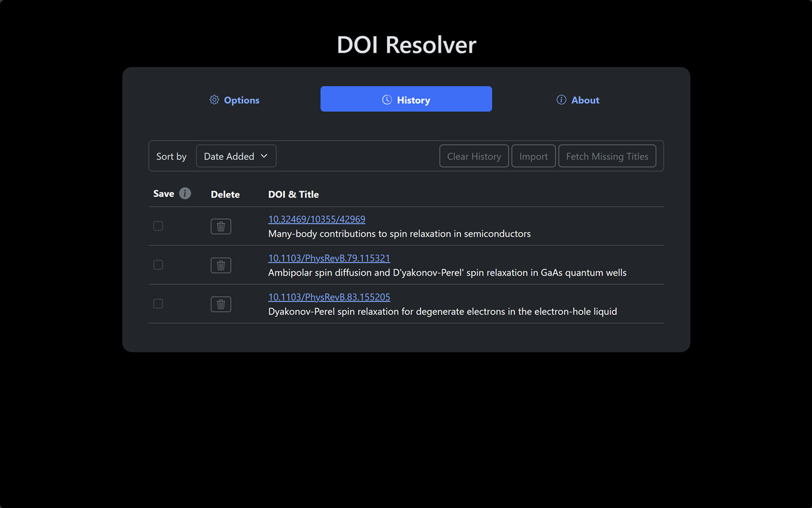Open the About tab

578,100
